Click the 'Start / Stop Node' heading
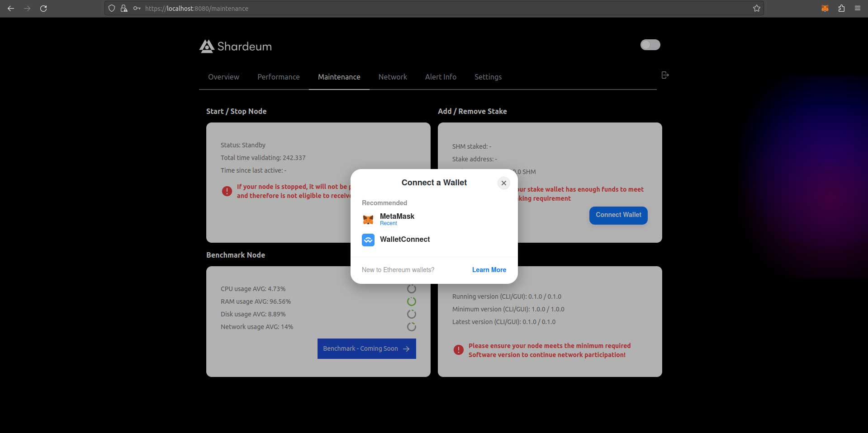Screen dimensions: 868x433 click(x=236, y=111)
